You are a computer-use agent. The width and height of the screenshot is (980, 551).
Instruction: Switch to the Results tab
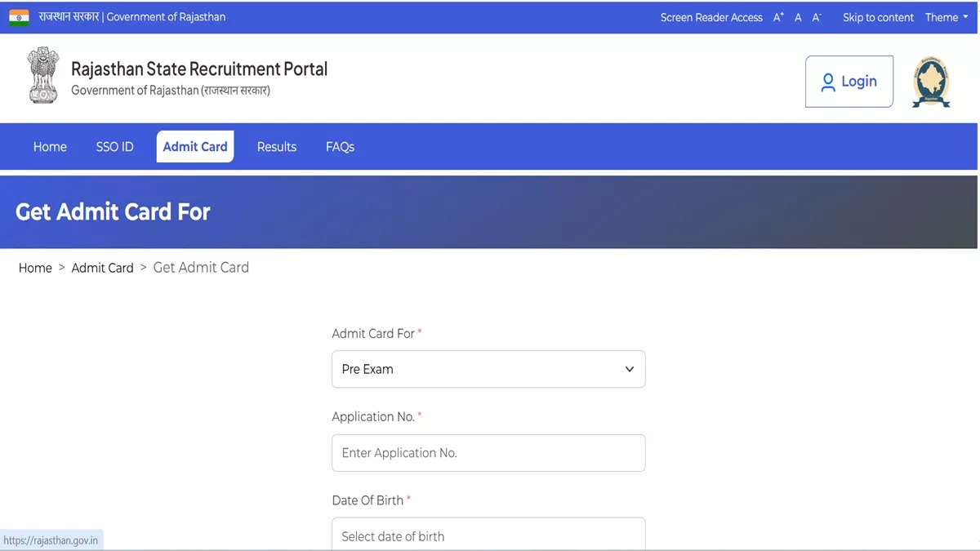point(276,147)
